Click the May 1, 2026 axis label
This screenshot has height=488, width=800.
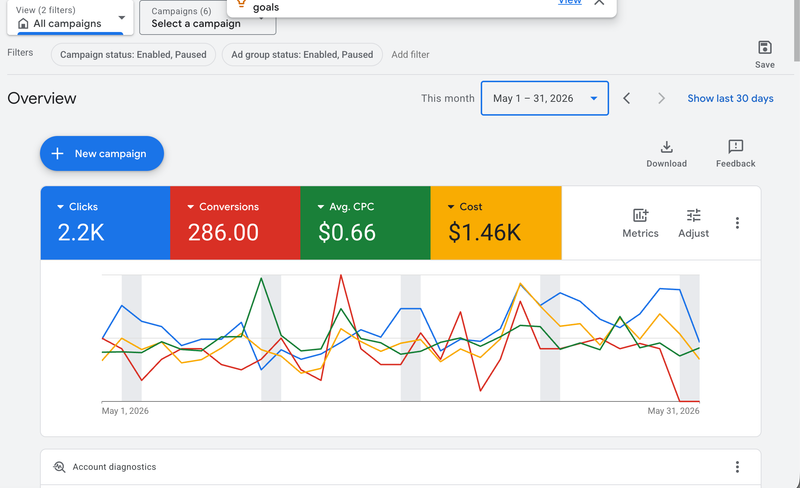125,411
